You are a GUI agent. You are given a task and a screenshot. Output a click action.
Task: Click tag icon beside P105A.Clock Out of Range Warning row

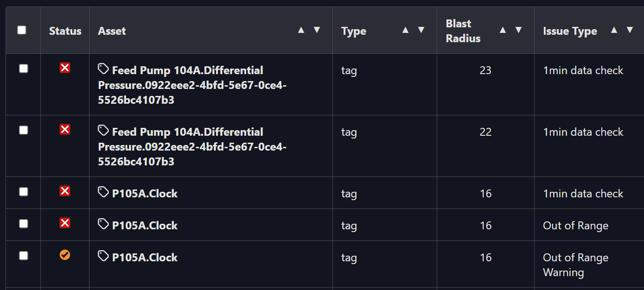tap(103, 256)
